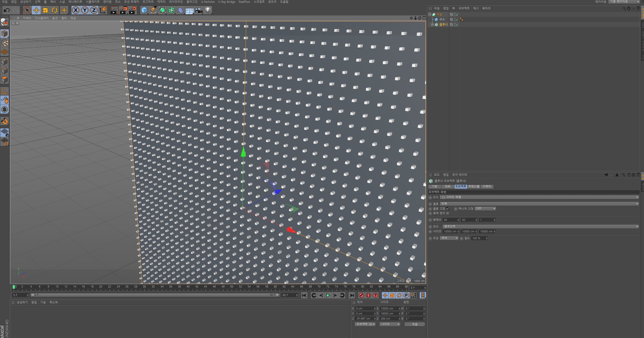Open the 카메라 viewport menu
Viewport: 644px width, 338px height.
(27, 18)
